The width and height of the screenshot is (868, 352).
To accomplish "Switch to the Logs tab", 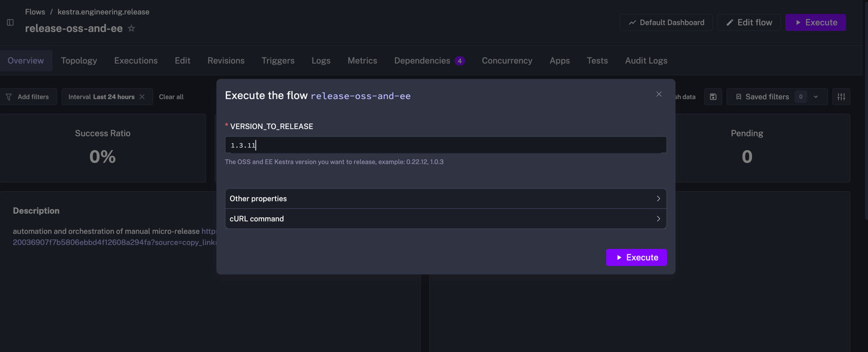I will pos(321,61).
